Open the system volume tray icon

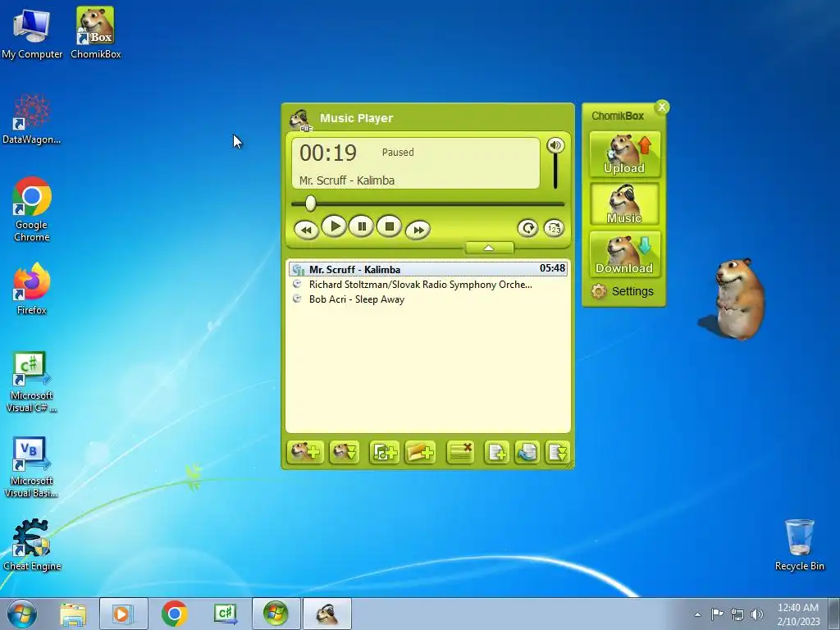[x=757, y=614]
